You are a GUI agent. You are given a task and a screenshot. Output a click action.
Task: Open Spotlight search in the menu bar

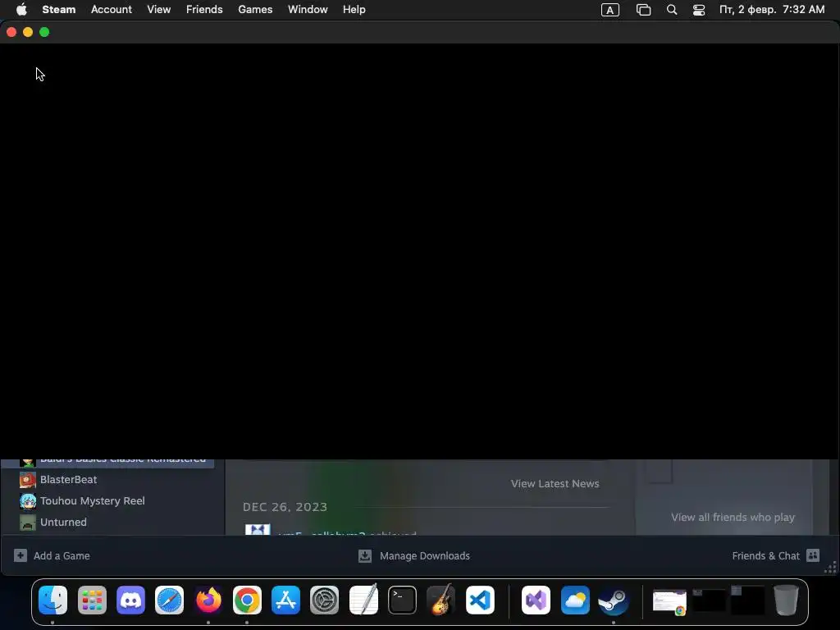[672, 10]
